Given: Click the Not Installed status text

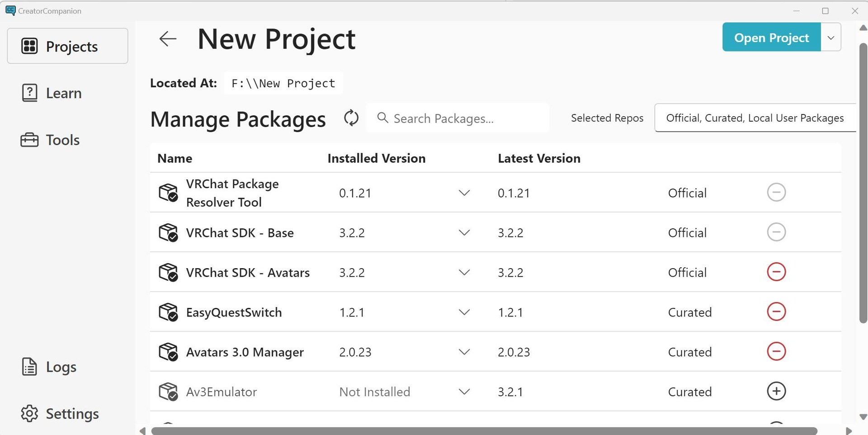Looking at the screenshot, I should click(x=375, y=392).
